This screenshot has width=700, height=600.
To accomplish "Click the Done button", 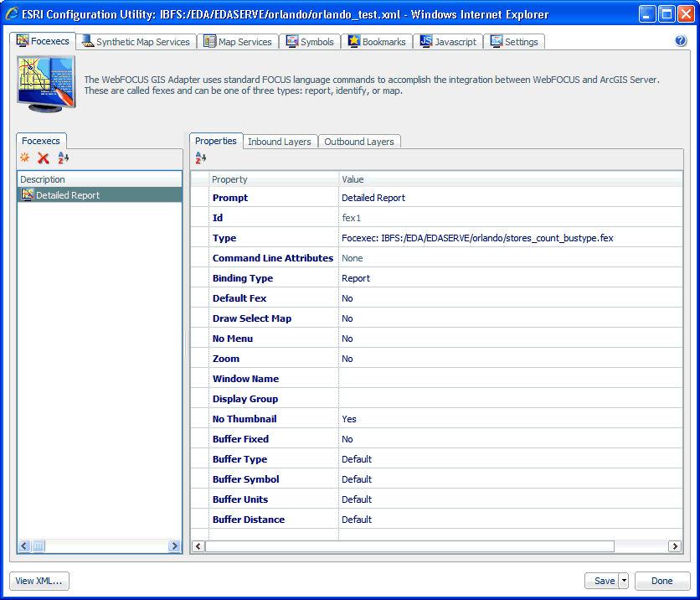I will (x=662, y=581).
